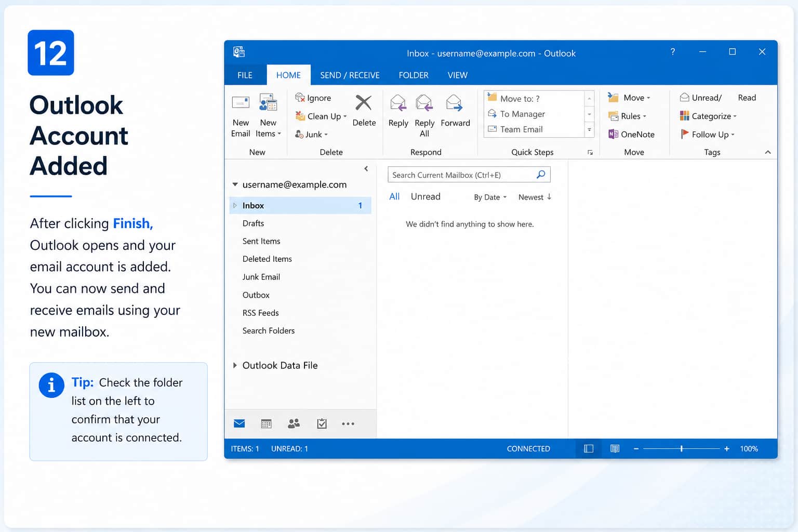Switch to the VIEW tab
The width and height of the screenshot is (798, 532).
(x=458, y=75)
